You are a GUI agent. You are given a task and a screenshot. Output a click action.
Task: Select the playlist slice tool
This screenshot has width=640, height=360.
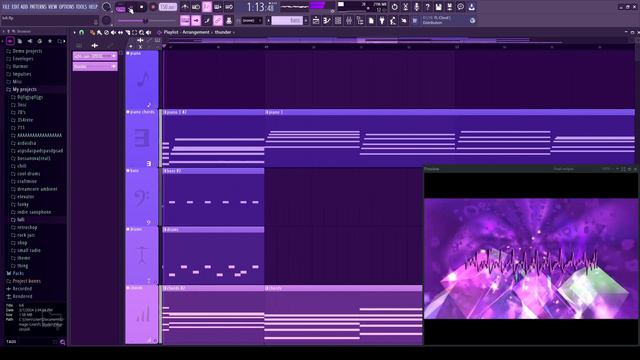click(127, 32)
